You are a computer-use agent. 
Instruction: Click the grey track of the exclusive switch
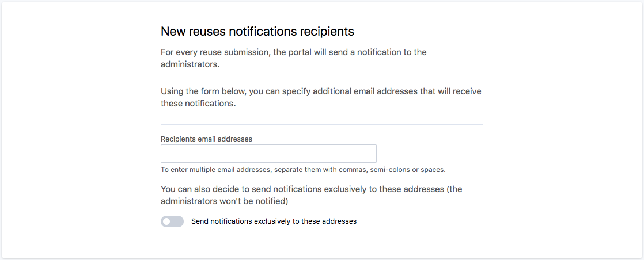click(x=178, y=221)
